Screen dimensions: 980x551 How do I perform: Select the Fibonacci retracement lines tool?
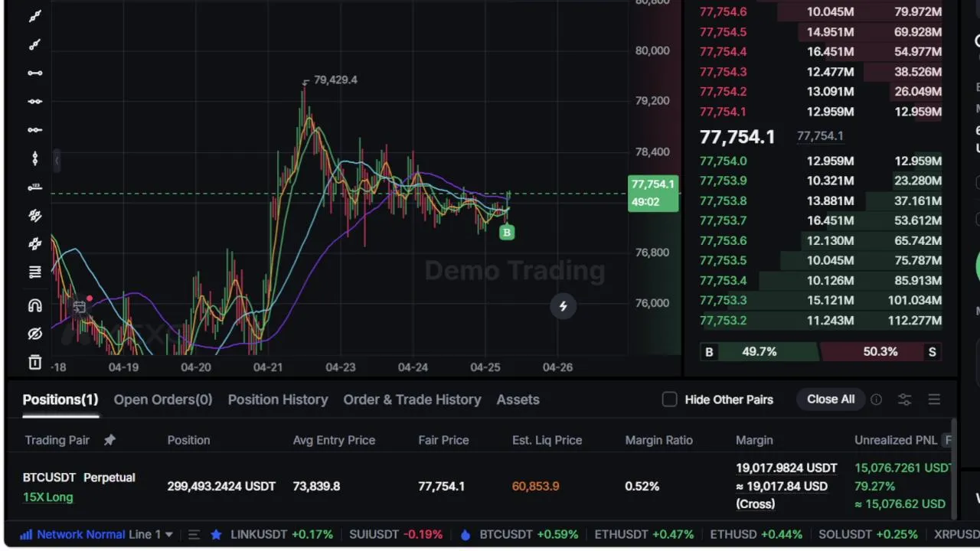34,272
